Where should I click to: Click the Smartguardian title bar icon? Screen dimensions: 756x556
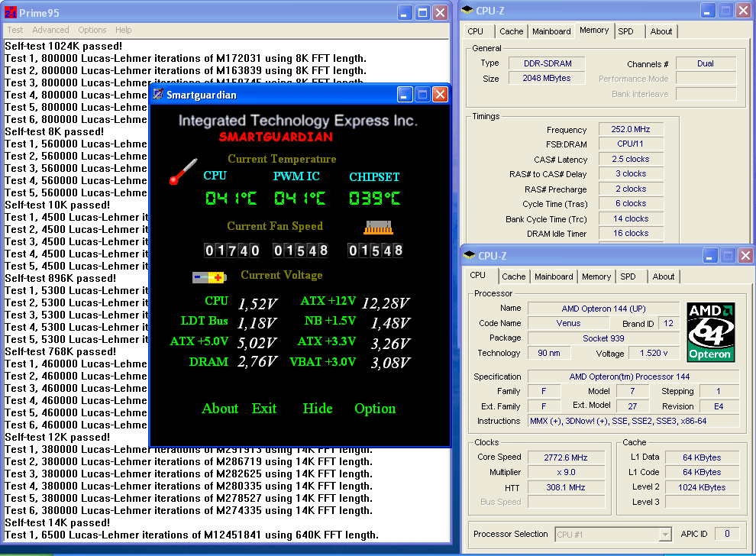click(x=158, y=95)
